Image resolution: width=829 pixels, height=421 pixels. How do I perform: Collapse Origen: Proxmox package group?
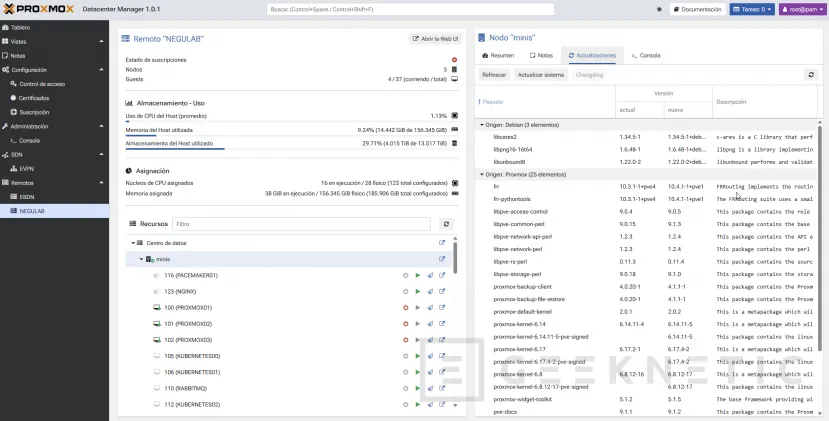click(482, 175)
